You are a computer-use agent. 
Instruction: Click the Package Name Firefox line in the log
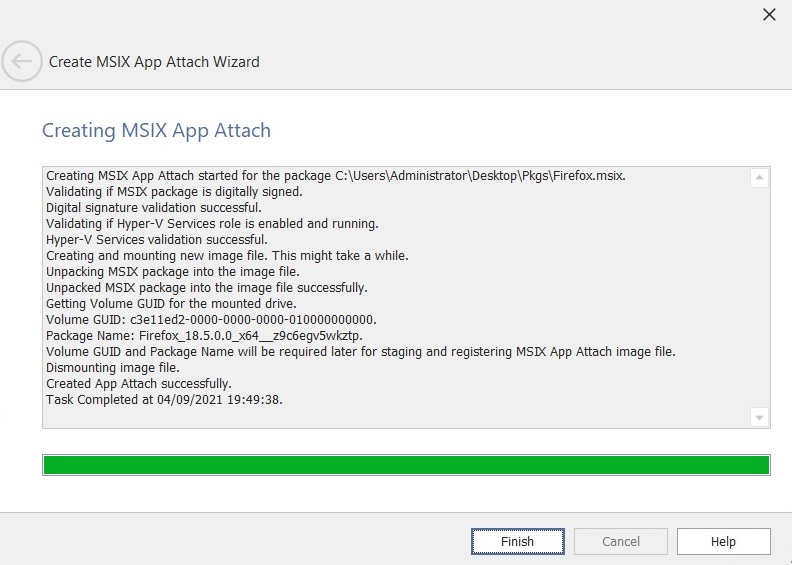[x=204, y=336]
